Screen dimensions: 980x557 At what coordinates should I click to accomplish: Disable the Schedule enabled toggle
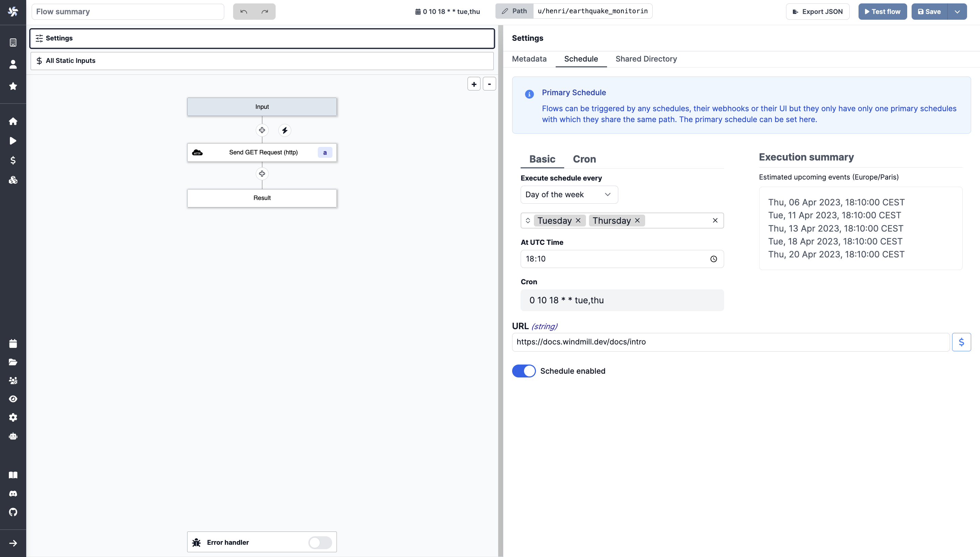click(x=524, y=371)
